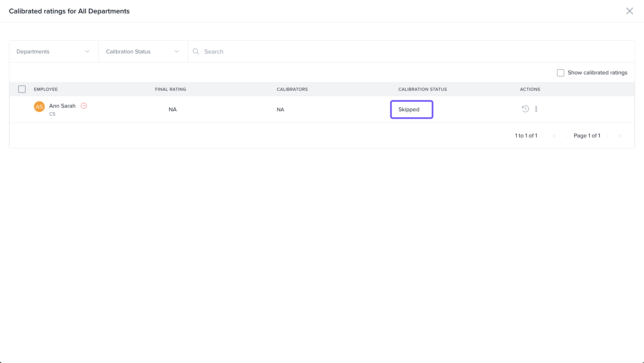
Task: Click the red minus icon beside Ann Sarah
Action: (83, 106)
